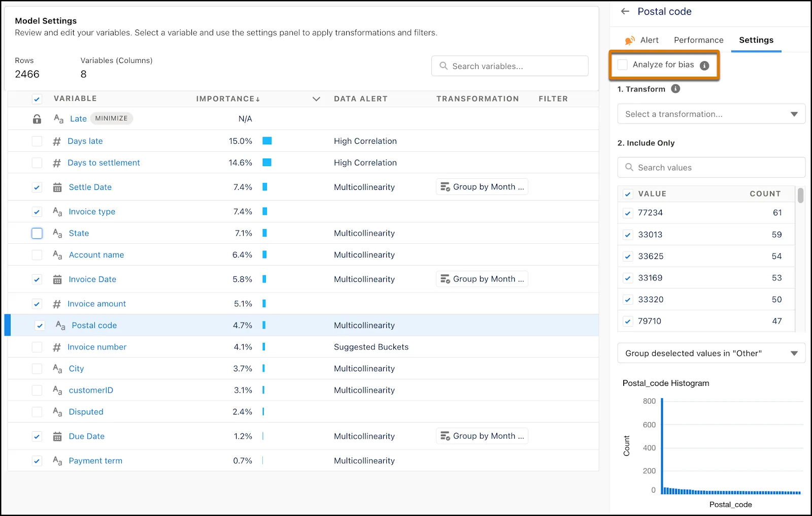Click the info icon beside Analyze for bias
This screenshot has width=812, height=516.
coord(704,66)
